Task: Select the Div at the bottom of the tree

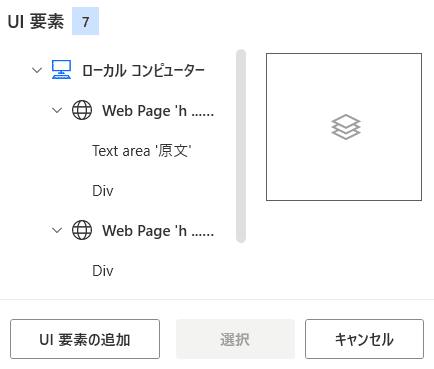Action: pyautogui.click(x=103, y=271)
